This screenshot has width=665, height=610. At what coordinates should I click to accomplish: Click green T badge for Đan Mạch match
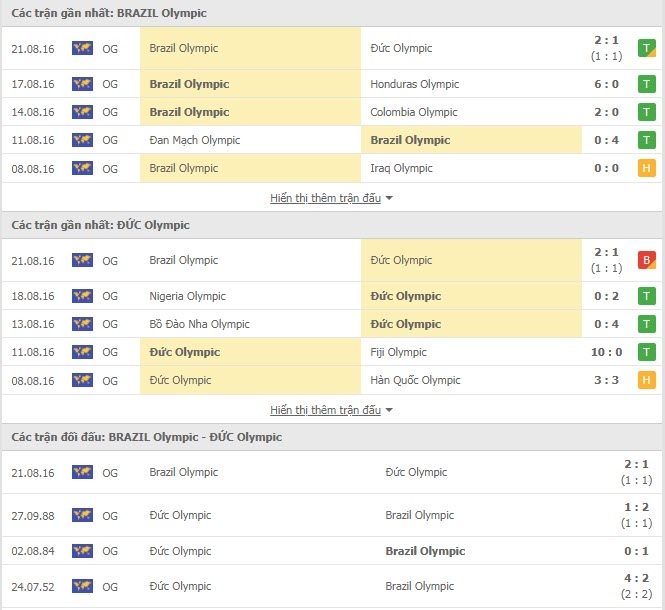pyautogui.click(x=646, y=140)
